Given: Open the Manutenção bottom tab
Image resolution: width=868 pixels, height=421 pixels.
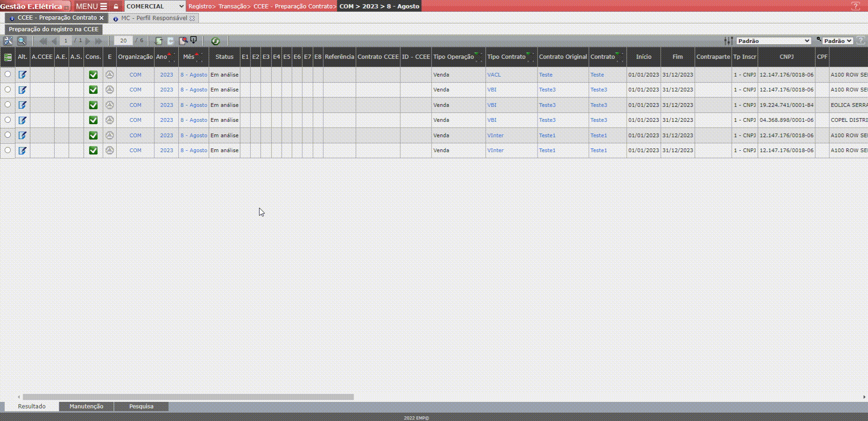Looking at the screenshot, I should (86, 407).
